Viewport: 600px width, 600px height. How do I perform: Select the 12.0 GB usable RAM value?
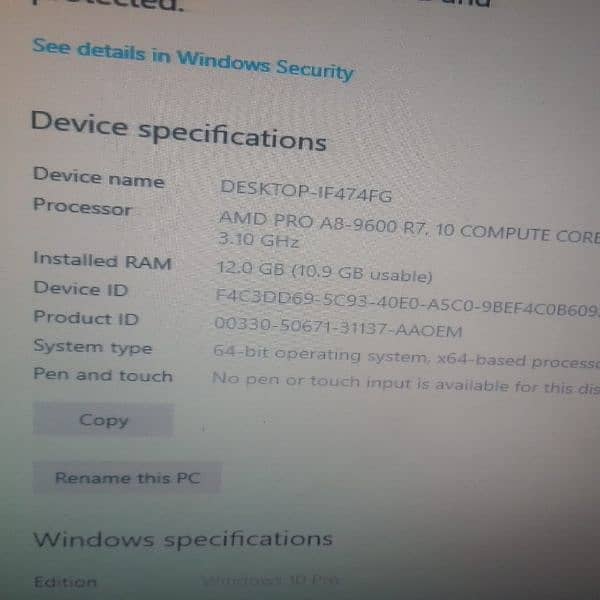[324, 271]
